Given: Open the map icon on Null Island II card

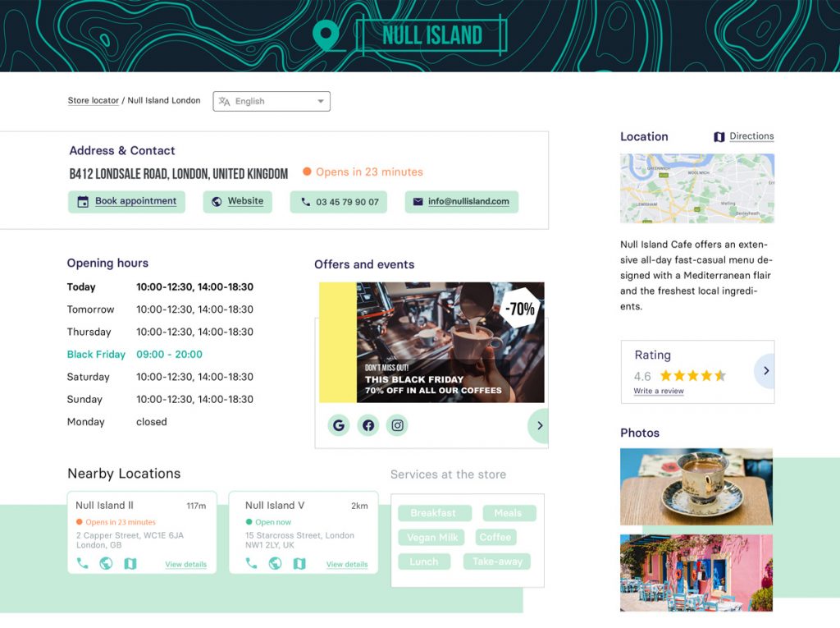Looking at the screenshot, I should click(130, 563).
